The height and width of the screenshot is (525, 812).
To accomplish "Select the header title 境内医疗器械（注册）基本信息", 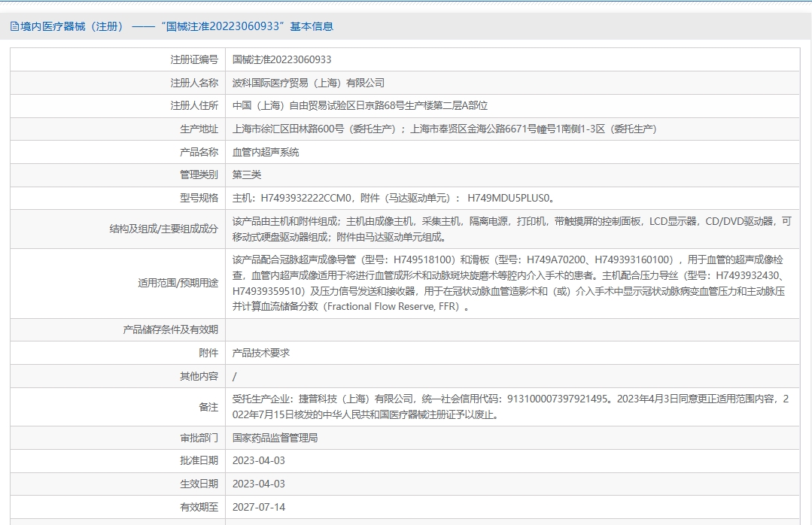I will tap(177, 26).
